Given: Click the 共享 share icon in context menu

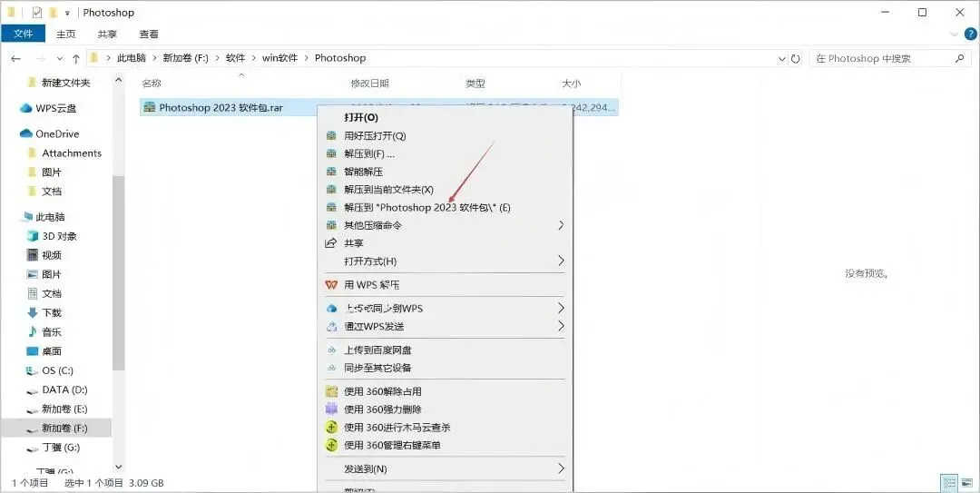Looking at the screenshot, I should pos(331,243).
